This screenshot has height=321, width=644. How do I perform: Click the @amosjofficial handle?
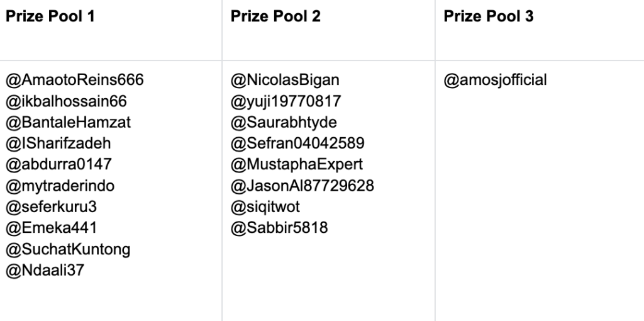495,80
